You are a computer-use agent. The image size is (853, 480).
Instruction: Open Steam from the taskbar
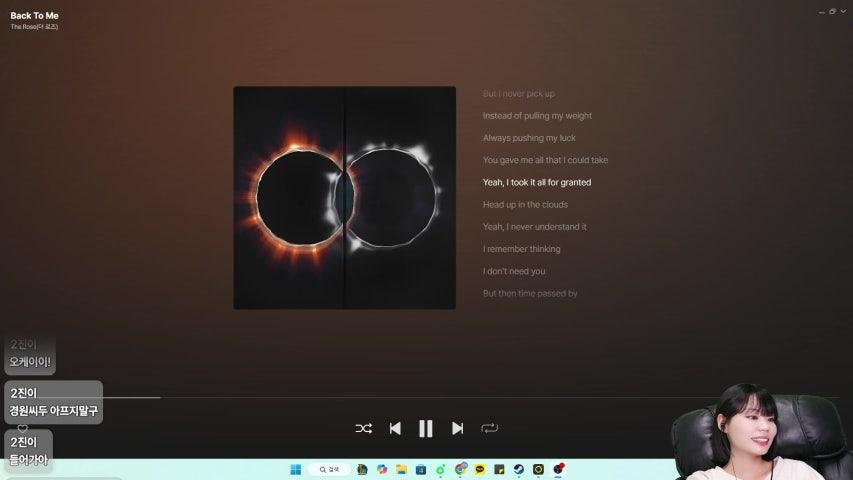pos(518,469)
